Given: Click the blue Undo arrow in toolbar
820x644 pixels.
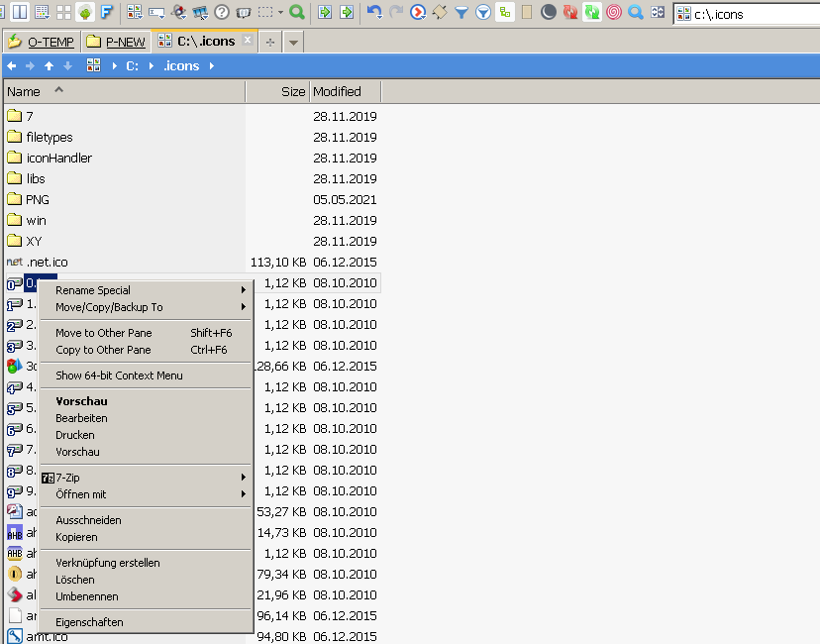Looking at the screenshot, I should coord(374,13).
